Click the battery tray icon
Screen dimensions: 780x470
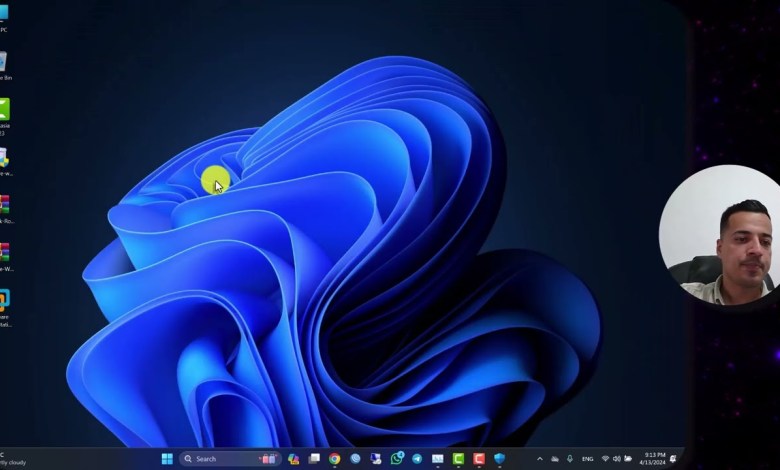628,459
